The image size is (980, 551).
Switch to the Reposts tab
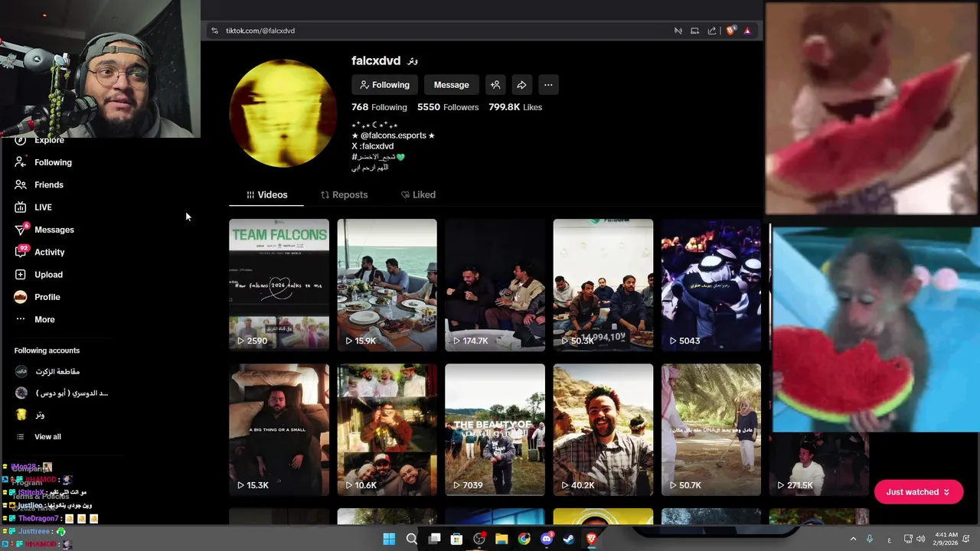click(x=344, y=195)
